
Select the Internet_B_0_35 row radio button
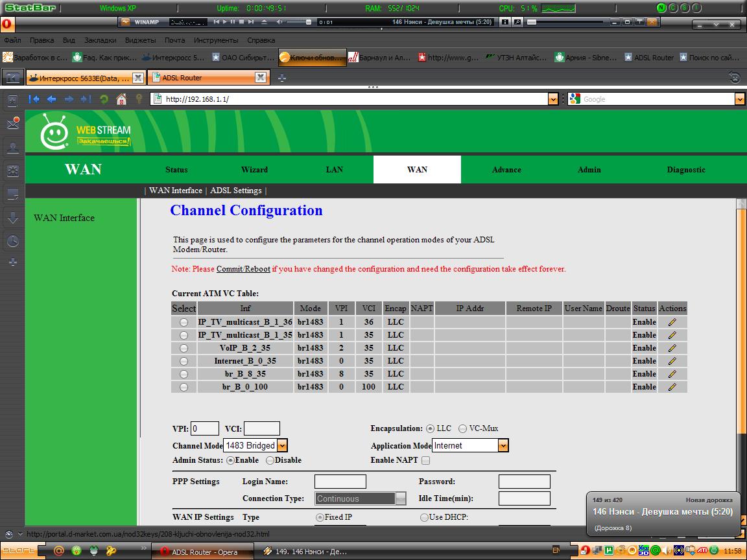tap(184, 361)
